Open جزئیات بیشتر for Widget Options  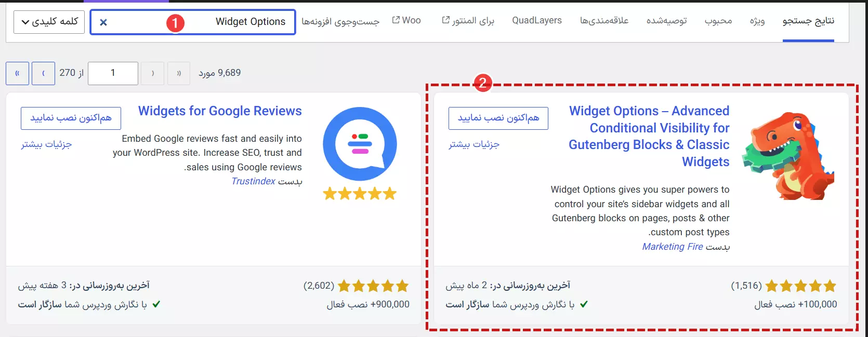pos(474,144)
